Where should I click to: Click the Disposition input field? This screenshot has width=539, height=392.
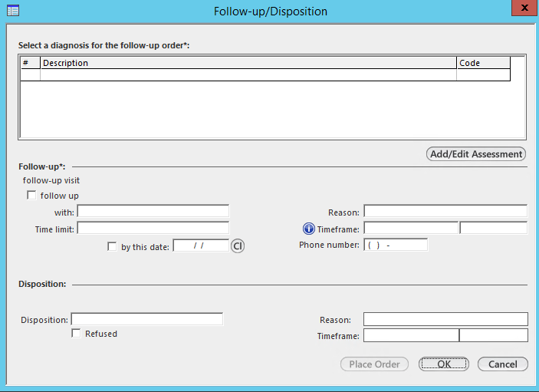(147, 319)
